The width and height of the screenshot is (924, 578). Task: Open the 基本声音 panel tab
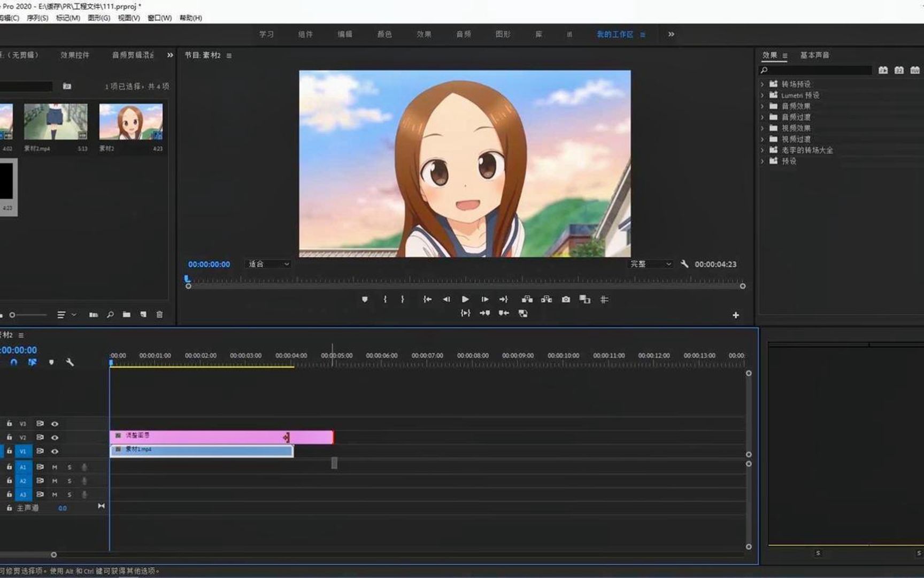click(814, 55)
